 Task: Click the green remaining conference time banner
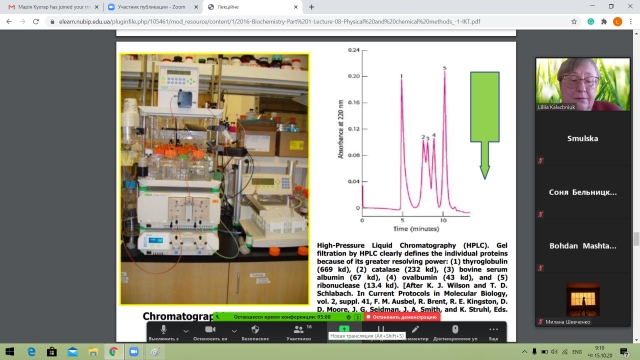click(282, 317)
